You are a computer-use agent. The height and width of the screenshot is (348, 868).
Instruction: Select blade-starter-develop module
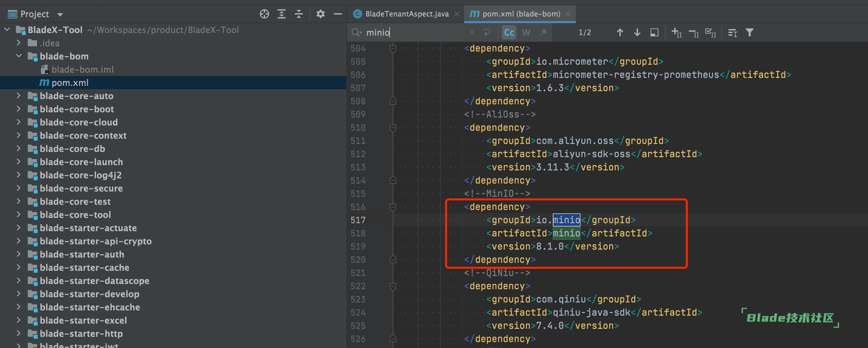[x=89, y=294]
